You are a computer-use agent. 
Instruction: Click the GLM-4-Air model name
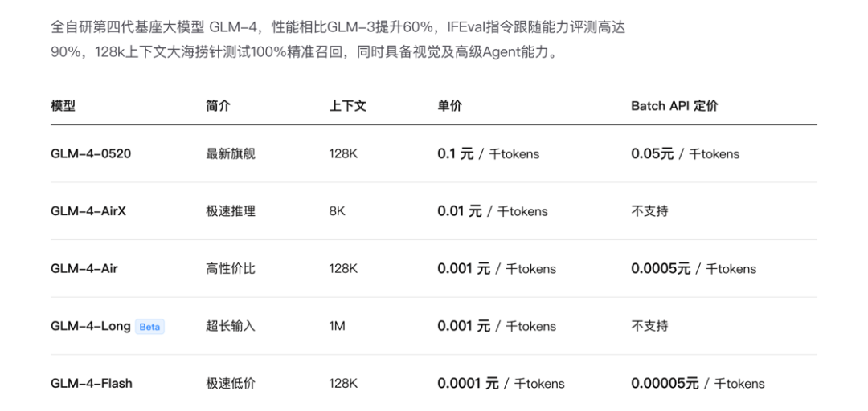coord(84,268)
